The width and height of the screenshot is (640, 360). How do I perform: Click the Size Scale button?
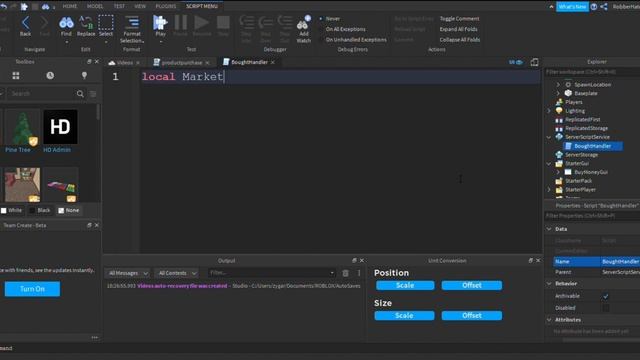point(404,316)
